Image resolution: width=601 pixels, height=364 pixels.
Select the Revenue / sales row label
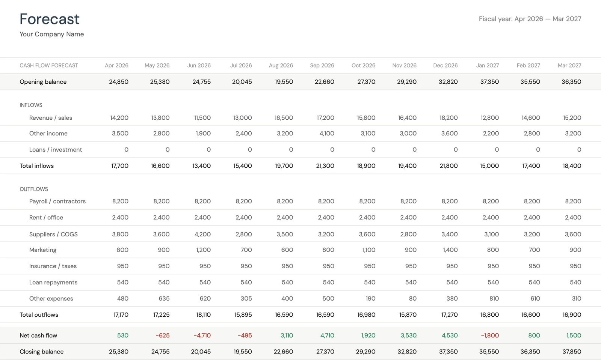(51, 117)
